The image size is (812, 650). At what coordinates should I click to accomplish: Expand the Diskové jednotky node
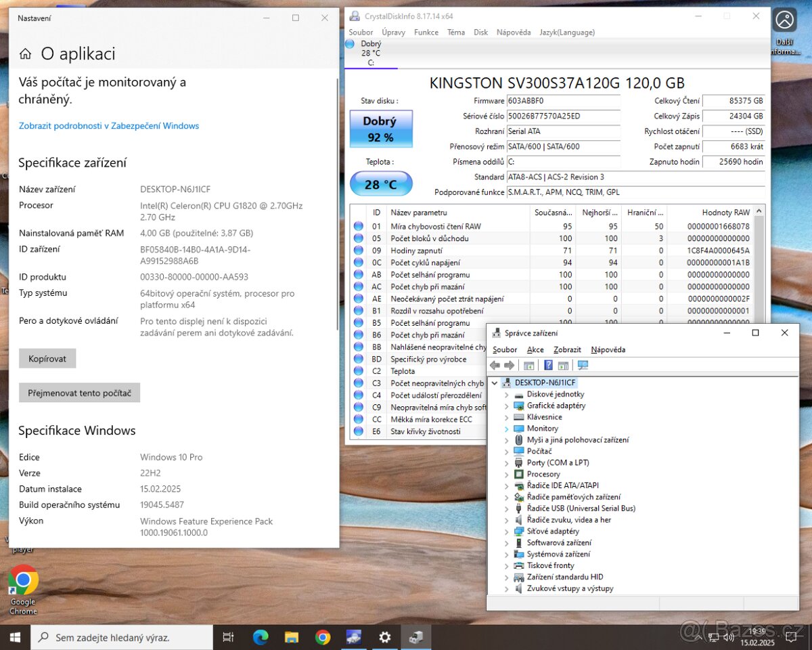(506, 395)
